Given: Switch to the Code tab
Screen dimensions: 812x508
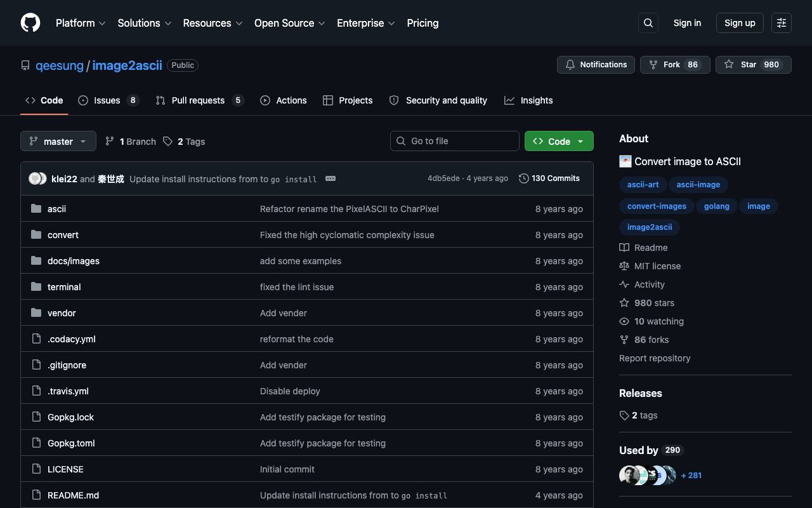Looking at the screenshot, I should 44,100.
